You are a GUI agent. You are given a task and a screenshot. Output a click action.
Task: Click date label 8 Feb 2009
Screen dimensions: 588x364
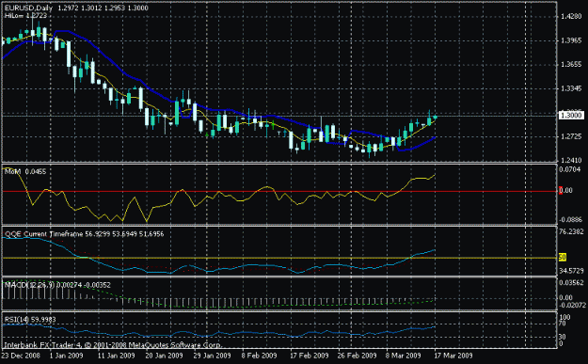click(259, 356)
